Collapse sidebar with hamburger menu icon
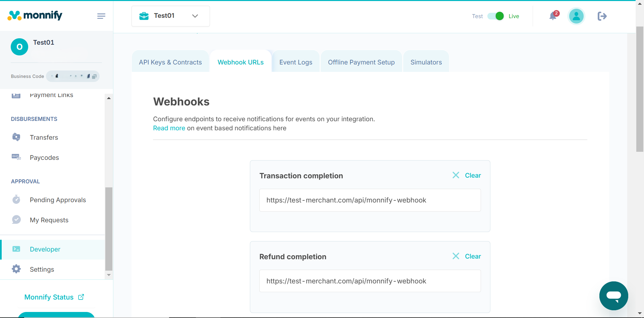The height and width of the screenshot is (318, 644). 101,16
